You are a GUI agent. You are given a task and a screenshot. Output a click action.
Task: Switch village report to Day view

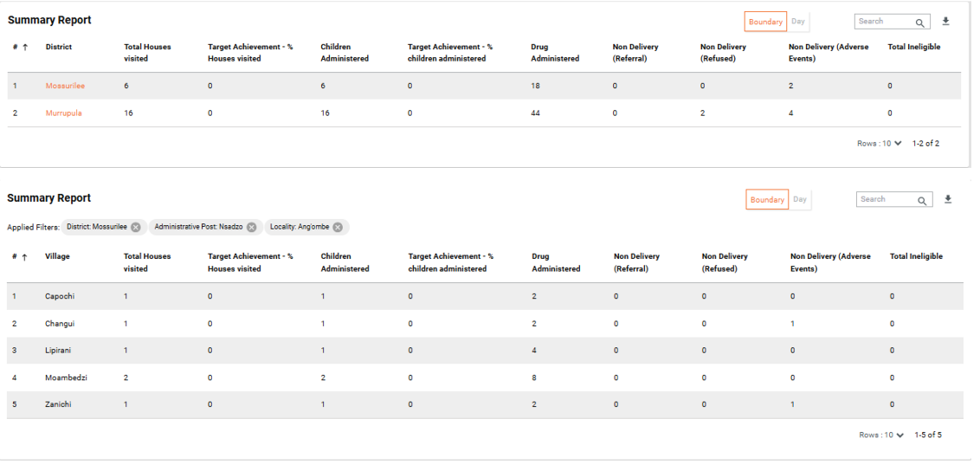tap(800, 199)
